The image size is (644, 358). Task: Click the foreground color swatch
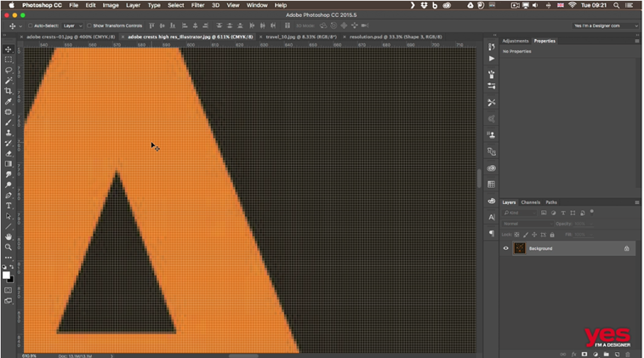click(x=6, y=275)
